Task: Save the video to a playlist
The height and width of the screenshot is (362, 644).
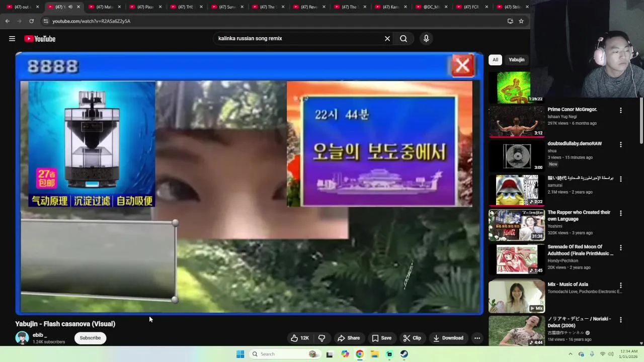Action: click(x=381, y=338)
